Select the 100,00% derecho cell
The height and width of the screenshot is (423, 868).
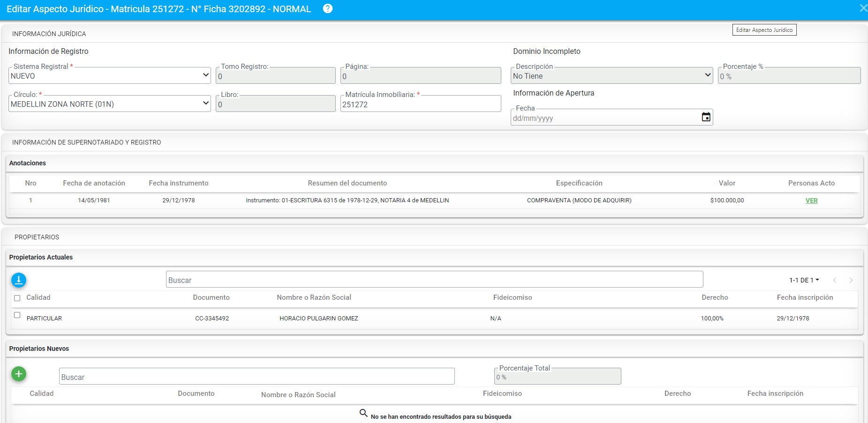pyautogui.click(x=712, y=319)
